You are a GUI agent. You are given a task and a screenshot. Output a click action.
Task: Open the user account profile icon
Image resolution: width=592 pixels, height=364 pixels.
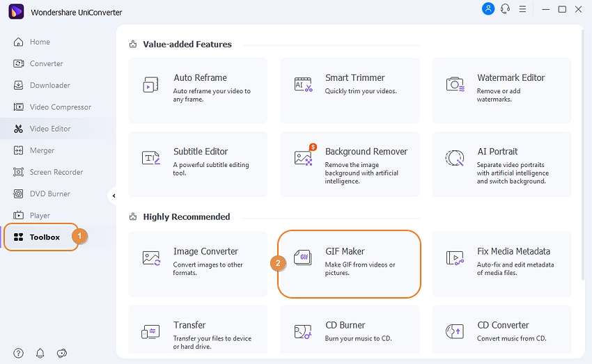point(488,9)
